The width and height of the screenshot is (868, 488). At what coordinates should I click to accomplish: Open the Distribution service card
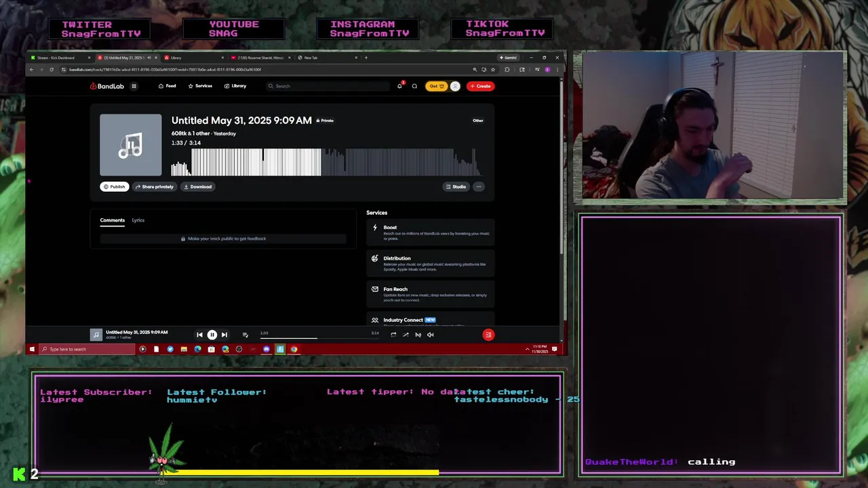431,264
